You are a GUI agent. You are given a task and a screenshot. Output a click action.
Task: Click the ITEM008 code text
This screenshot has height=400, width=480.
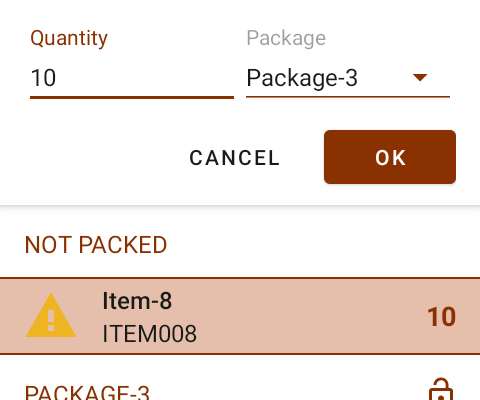(x=149, y=334)
